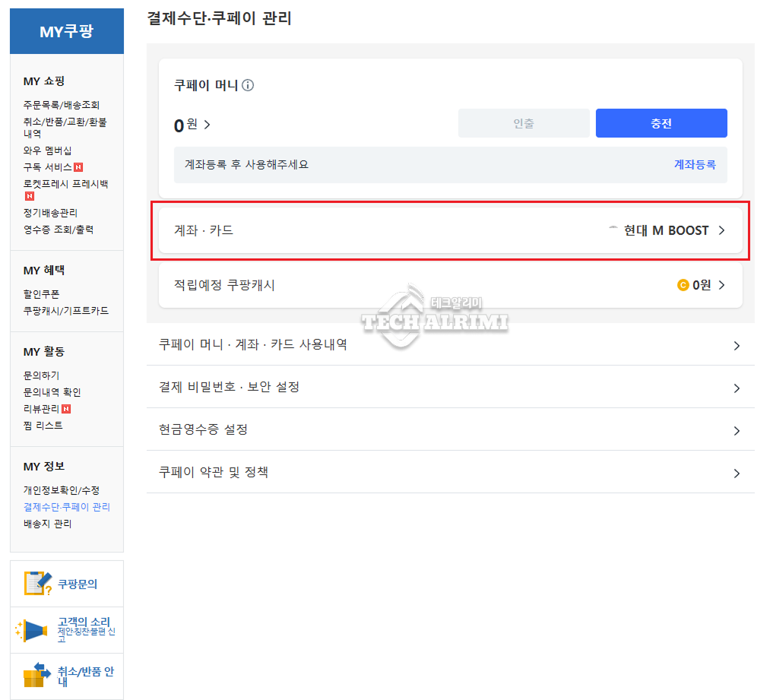Select 영수증 조회/출력
The height and width of the screenshot is (700, 773).
[x=59, y=230]
